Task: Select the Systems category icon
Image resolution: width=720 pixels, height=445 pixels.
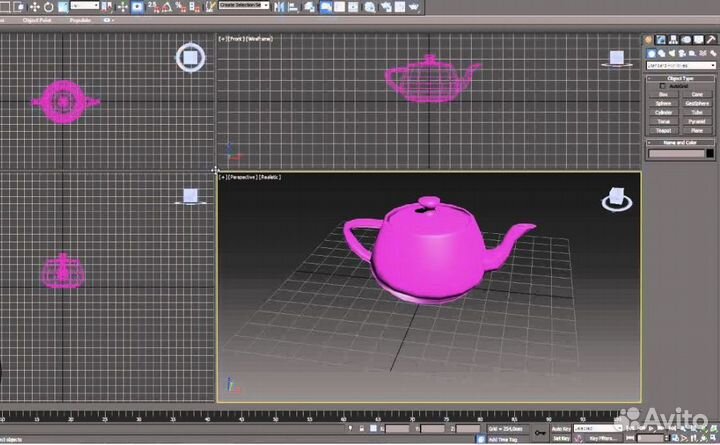Action: click(x=713, y=53)
